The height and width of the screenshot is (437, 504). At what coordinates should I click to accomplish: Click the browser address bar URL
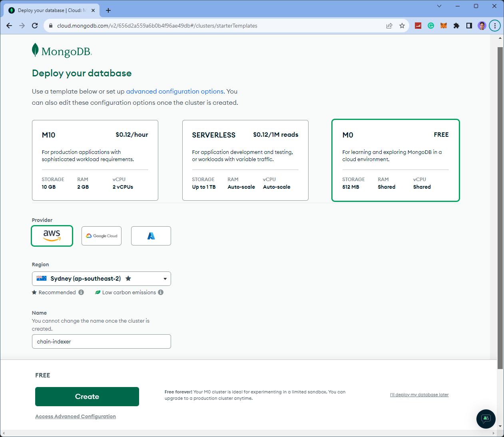pyautogui.click(x=157, y=26)
